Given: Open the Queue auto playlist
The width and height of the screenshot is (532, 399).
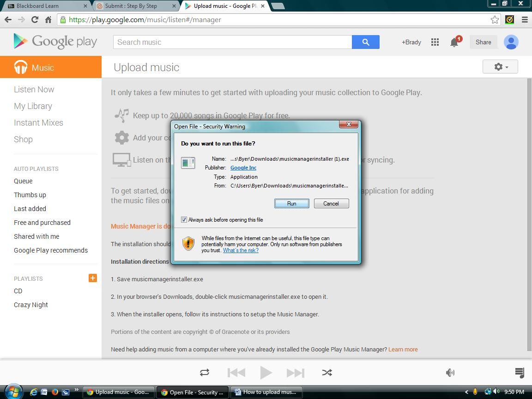Looking at the screenshot, I should pos(23,181).
